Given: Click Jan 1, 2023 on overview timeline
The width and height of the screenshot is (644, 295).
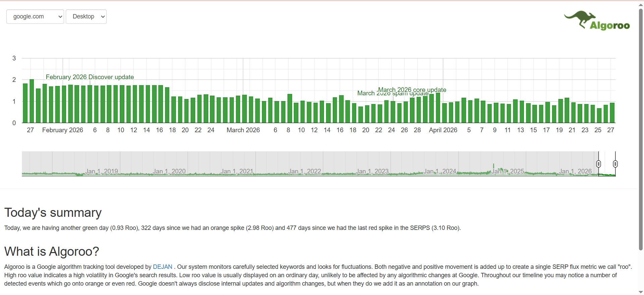Looking at the screenshot, I should (x=372, y=171).
